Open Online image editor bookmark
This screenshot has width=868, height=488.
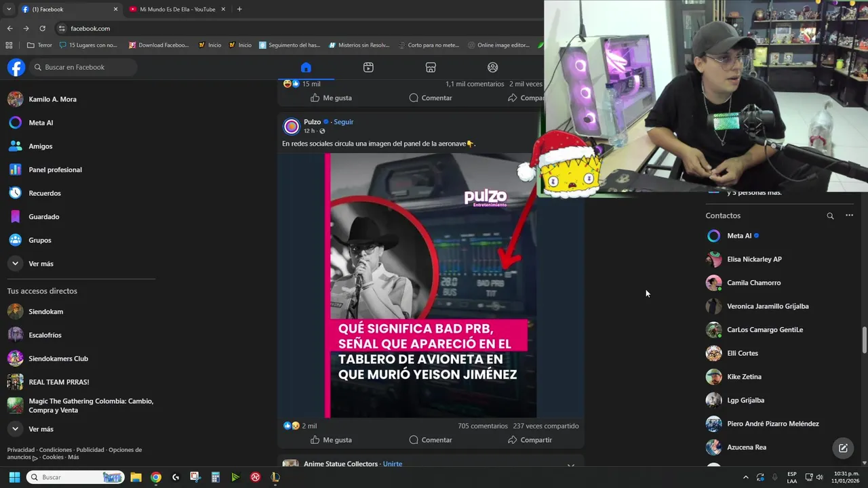498,45
